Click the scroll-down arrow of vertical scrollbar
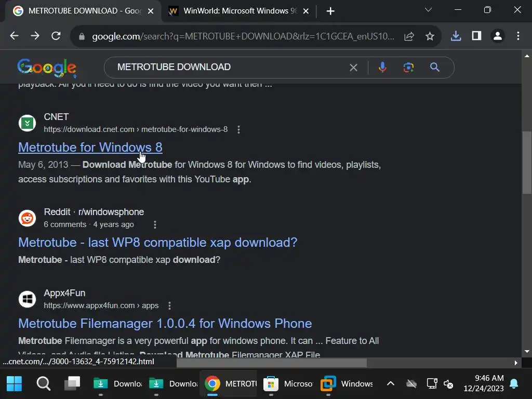This screenshot has height=399, width=532. [x=527, y=352]
